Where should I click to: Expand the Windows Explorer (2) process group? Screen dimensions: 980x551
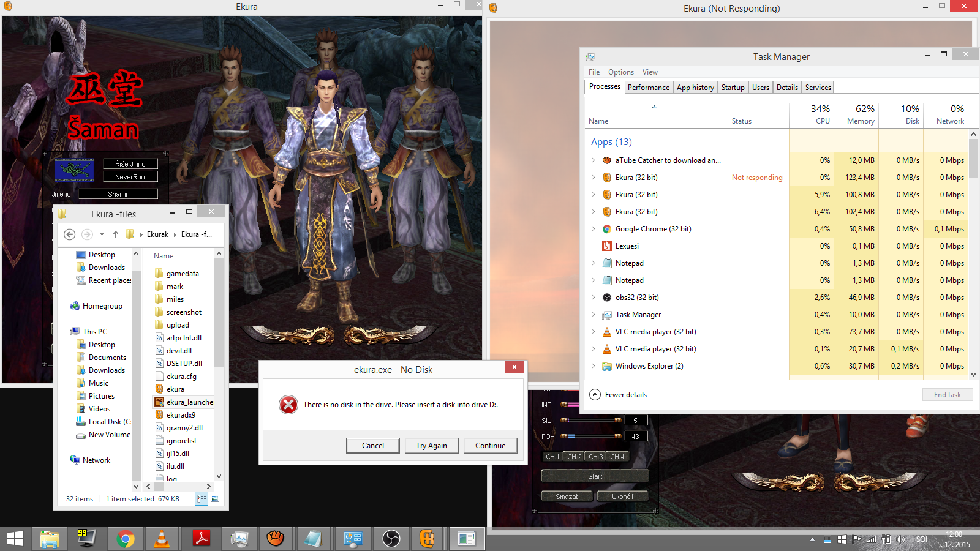(593, 366)
